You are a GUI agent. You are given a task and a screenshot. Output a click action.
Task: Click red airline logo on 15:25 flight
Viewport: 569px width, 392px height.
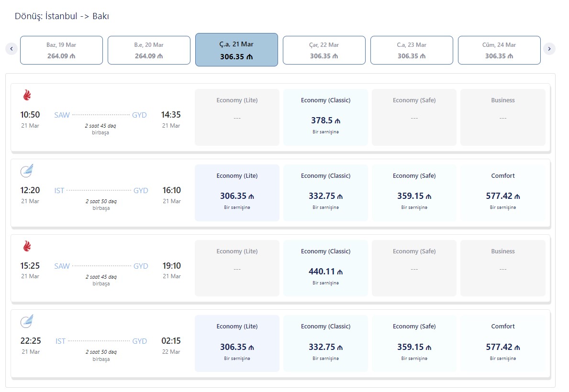27,246
